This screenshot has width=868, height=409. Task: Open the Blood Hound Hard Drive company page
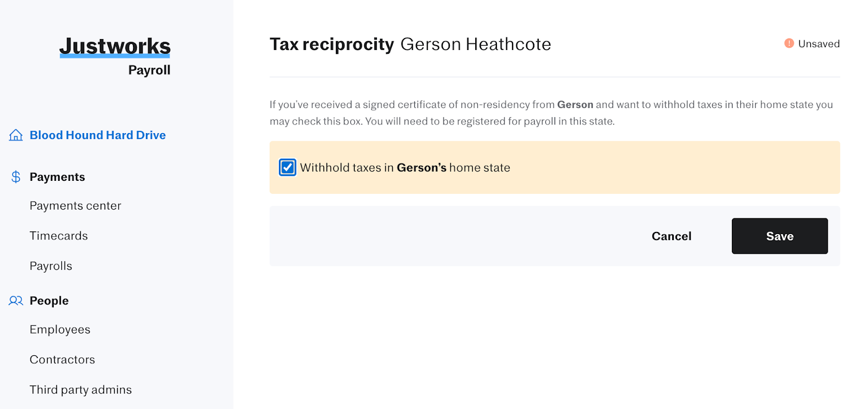[98, 135]
